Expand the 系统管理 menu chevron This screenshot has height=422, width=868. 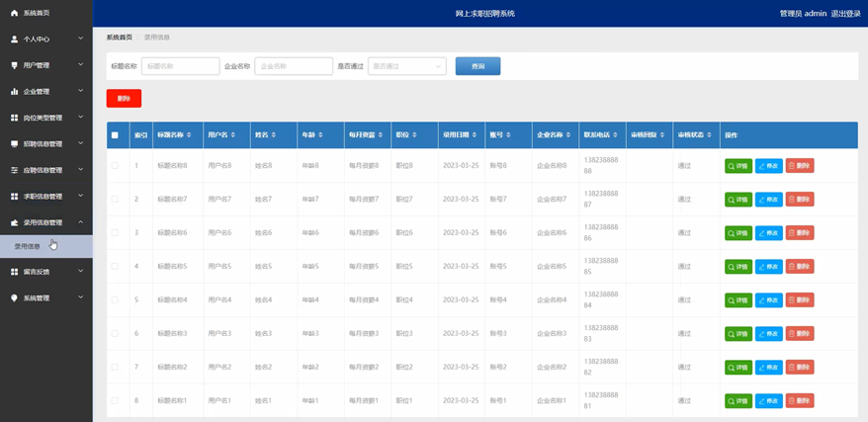pos(81,297)
